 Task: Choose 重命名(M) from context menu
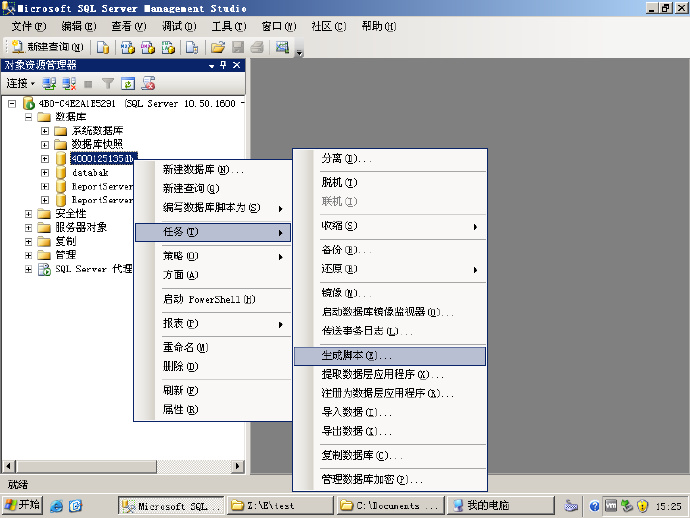(x=213, y=348)
